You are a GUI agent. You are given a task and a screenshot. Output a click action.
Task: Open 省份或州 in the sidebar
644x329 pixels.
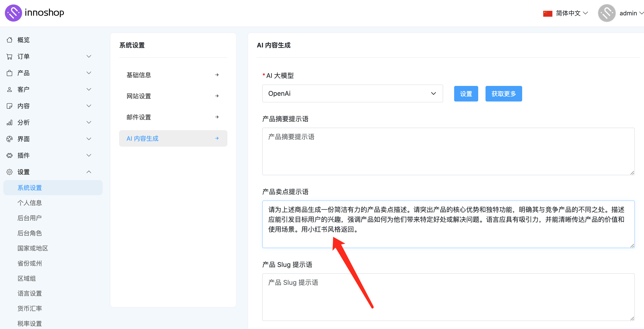point(30,263)
